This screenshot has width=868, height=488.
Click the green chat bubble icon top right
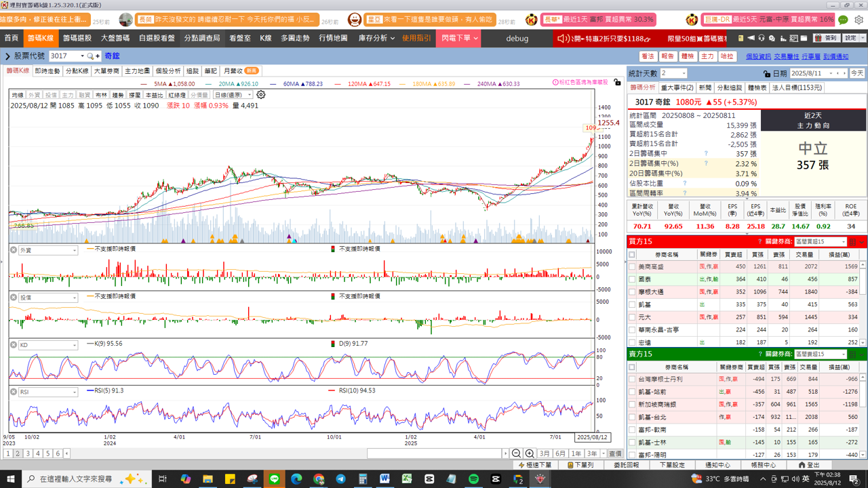[x=844, y=20]
